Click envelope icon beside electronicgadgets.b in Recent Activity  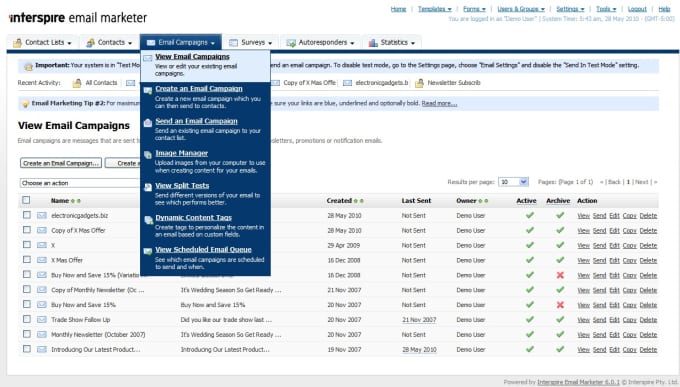(x=347, y=83)
